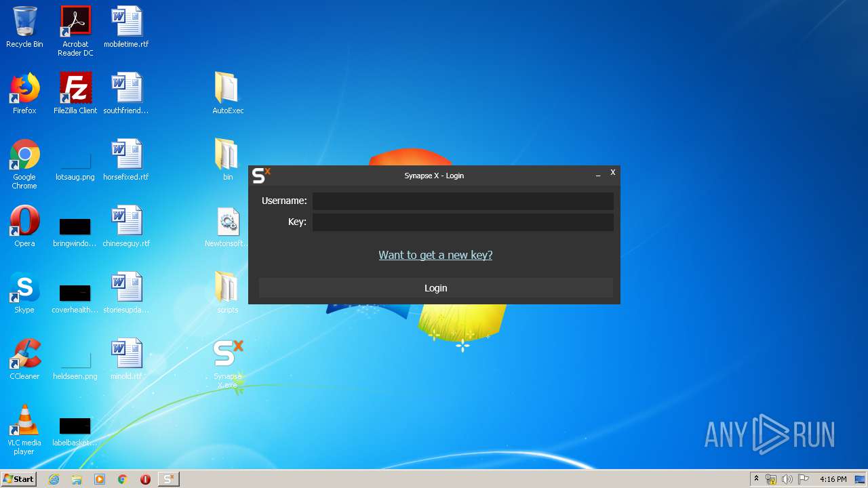The image size is (868, 488).
Task: Select the CCleaner desktop shortcut
Action: click(24, 359)
